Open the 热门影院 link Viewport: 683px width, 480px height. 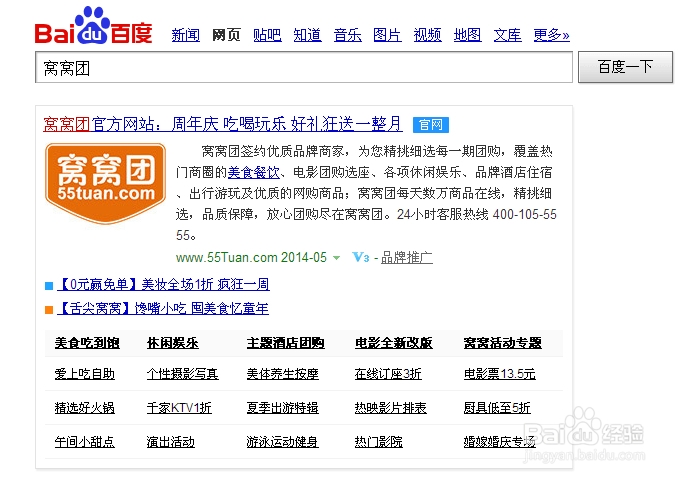(x=379, y=442)
